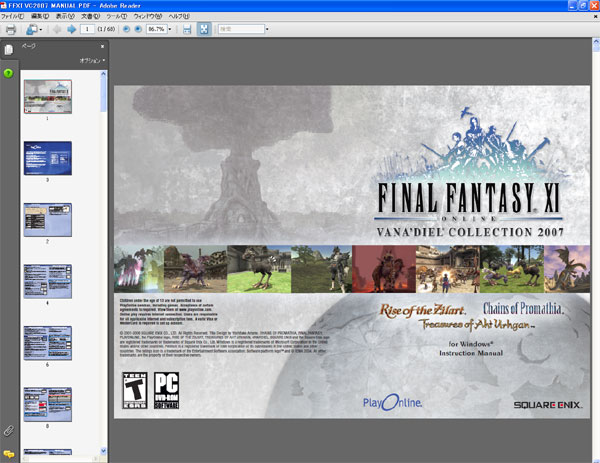The height and width of the screenshot is (463, 600).
Task: Open the ヘルプ (Help) menu
Action: point(179,16)
